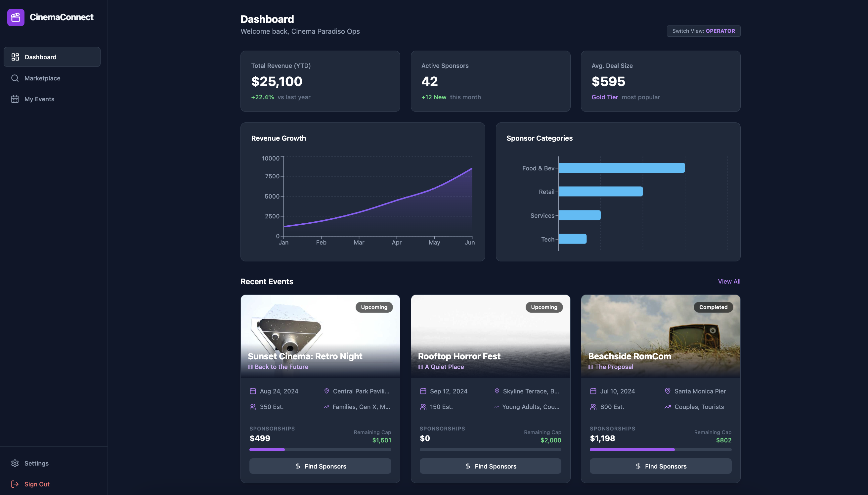Go to My Events in sidebar

pyautogui.click(x=39, y=99)
